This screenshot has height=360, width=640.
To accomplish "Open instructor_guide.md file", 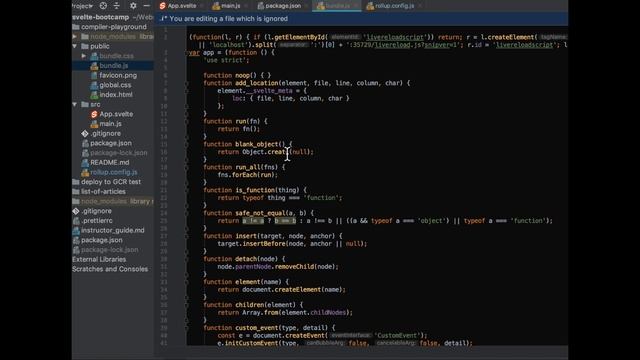I will pos(112,230).
